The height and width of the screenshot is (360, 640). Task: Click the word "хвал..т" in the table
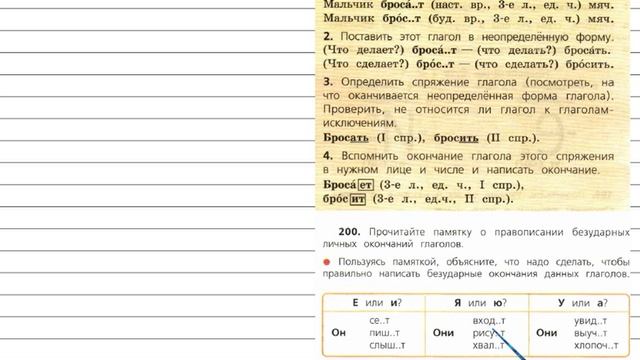pos(488,345)
